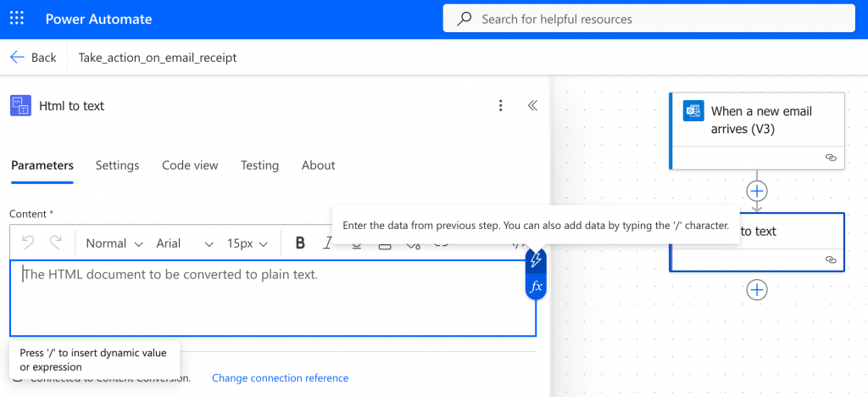The width and height of the screenshot is (868, 397).
Task: Open the Arial font family dropdown
Action: pos(184,243)
